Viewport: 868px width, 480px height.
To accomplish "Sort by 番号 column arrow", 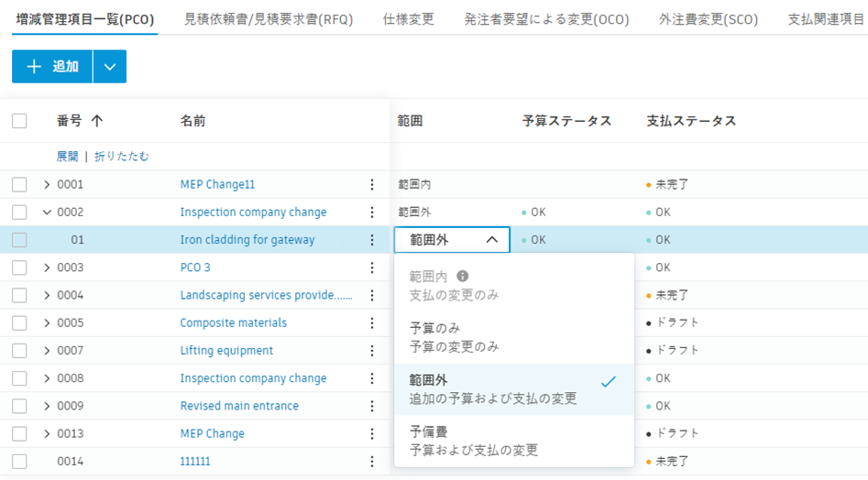I will click(x=97, y=121).
